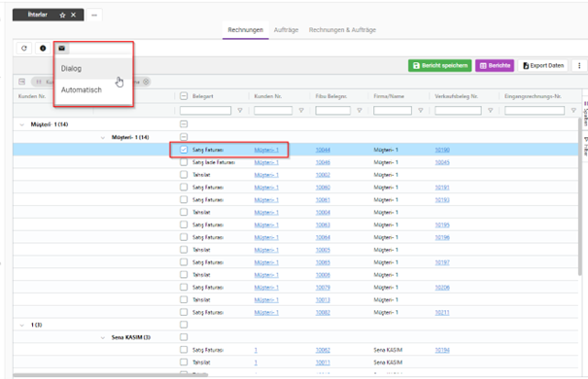Click the Belegart column header
This screenshot has height=379, width=588.
(203, 96)
